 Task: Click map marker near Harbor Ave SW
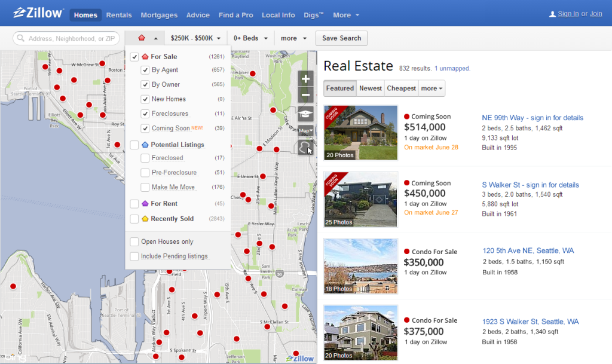click(x=13, y=286)
